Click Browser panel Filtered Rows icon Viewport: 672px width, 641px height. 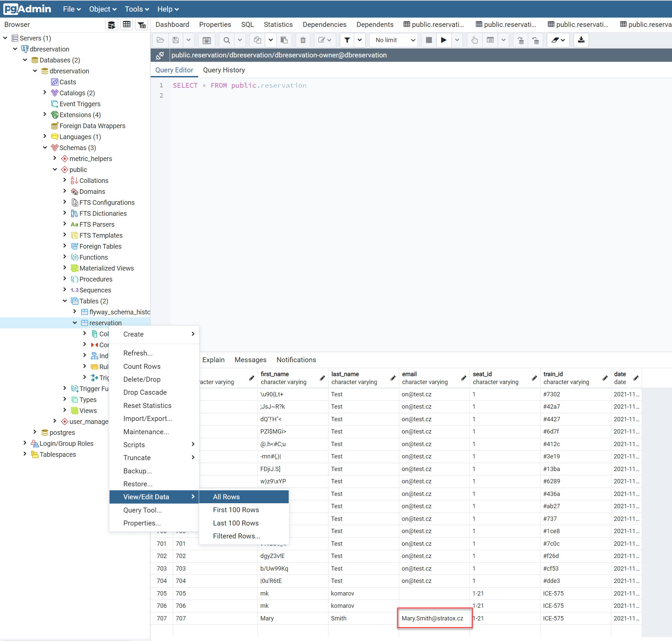(142, 25)
